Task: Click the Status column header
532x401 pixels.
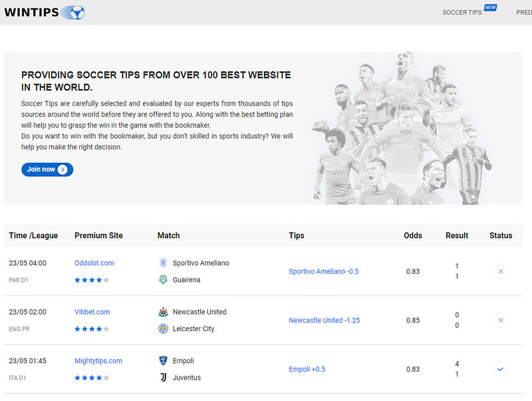Action: pos(501,235)
